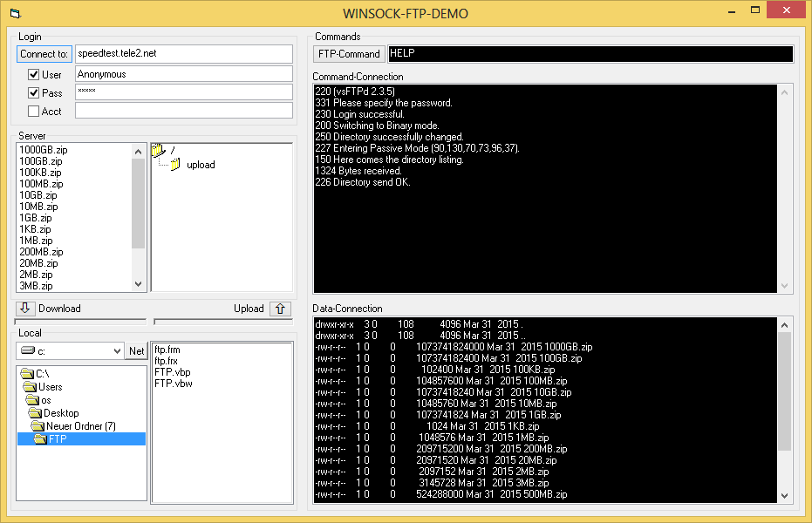Uncheck the User checkbox
812x523 pixels.
[x=33, y=74]
